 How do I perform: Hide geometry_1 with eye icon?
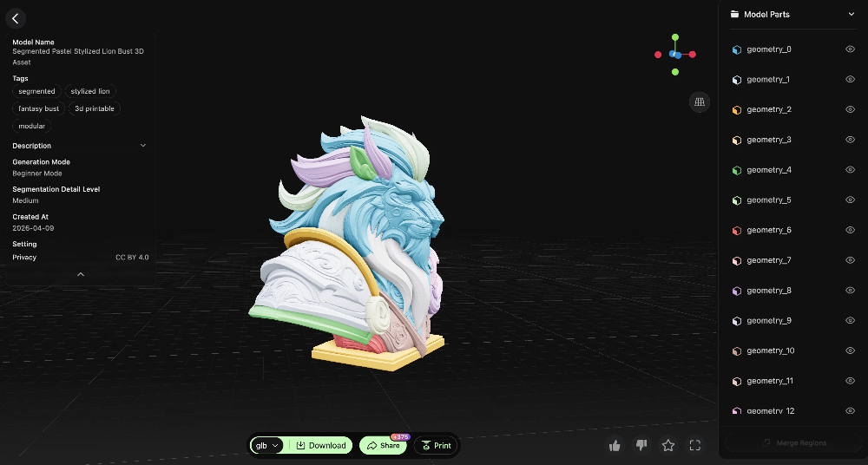pyautogui.click(x=851, y=79)
